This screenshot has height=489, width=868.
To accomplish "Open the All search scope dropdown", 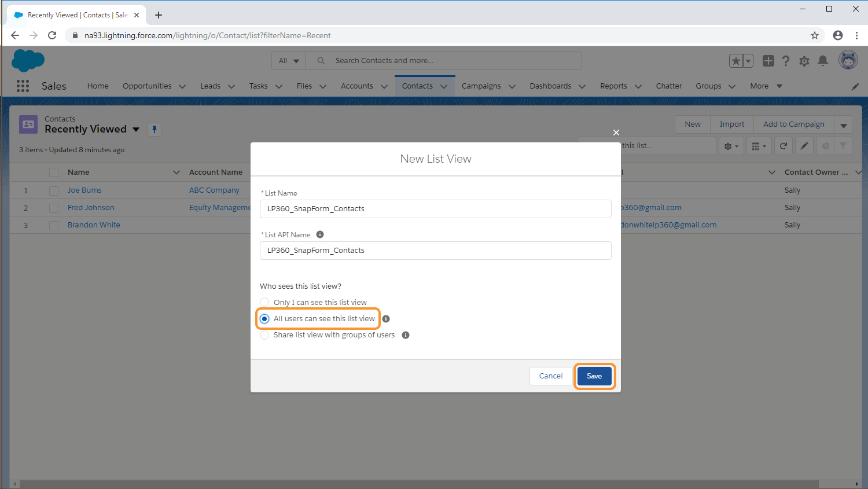I will click(289, 61).
